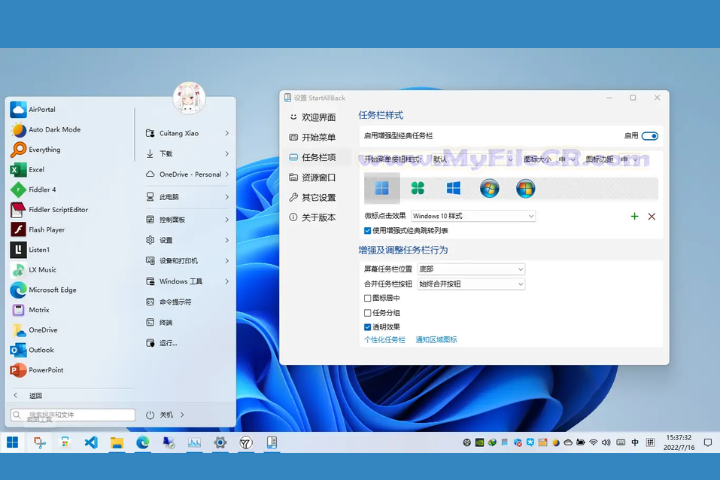Choose the green four-leaf clover start icon

coord(417,188)
